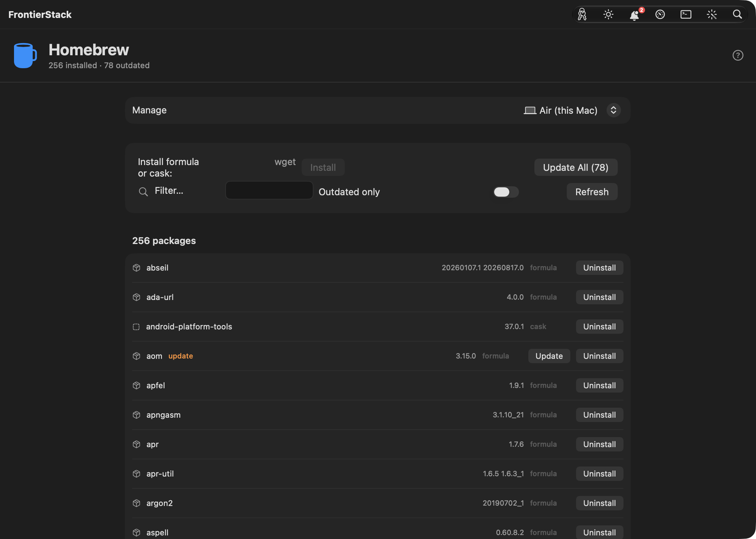Select the apngasm package name

click(163, 415)
